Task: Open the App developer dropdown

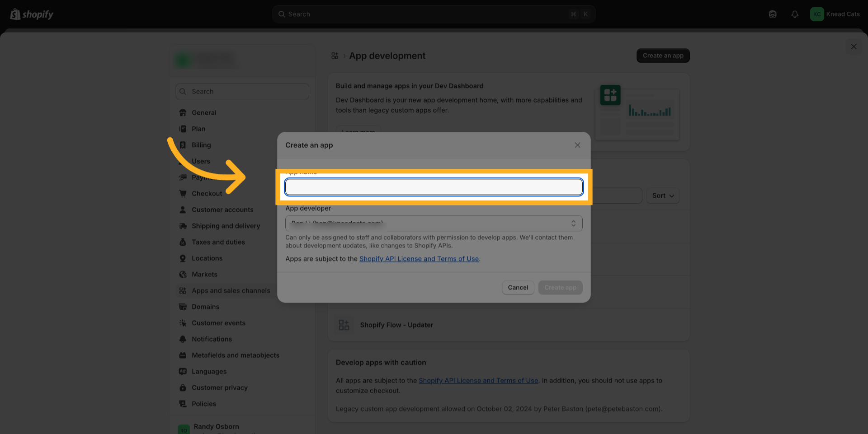Action: 434,223
